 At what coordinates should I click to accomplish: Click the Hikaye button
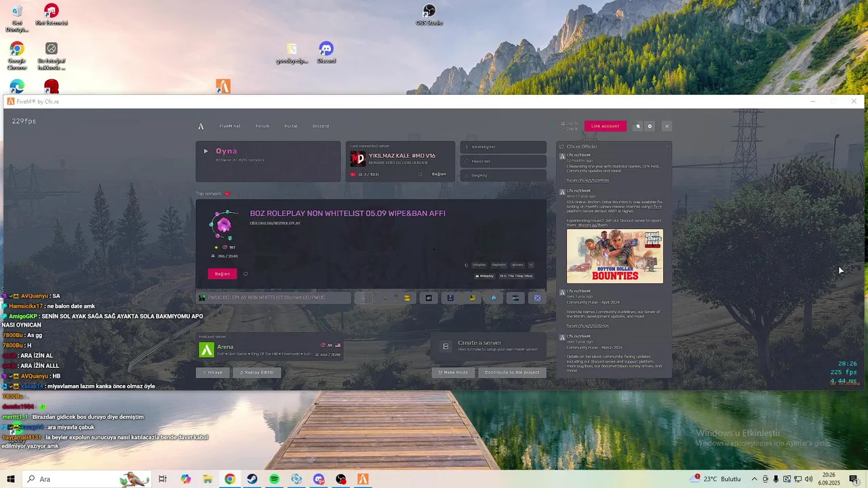212,372
